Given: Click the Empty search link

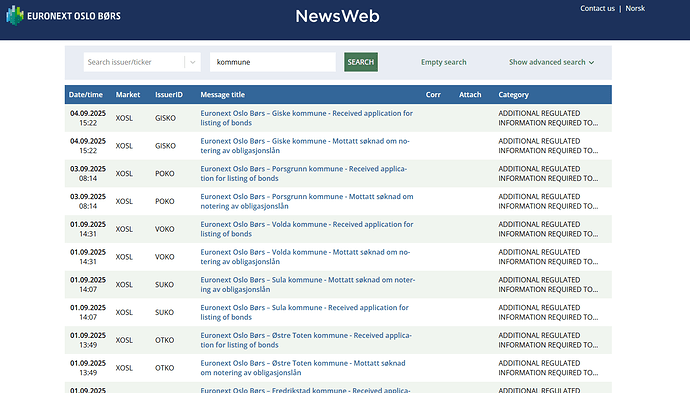Looking at the screenshot, I should (x=444, y=62).
